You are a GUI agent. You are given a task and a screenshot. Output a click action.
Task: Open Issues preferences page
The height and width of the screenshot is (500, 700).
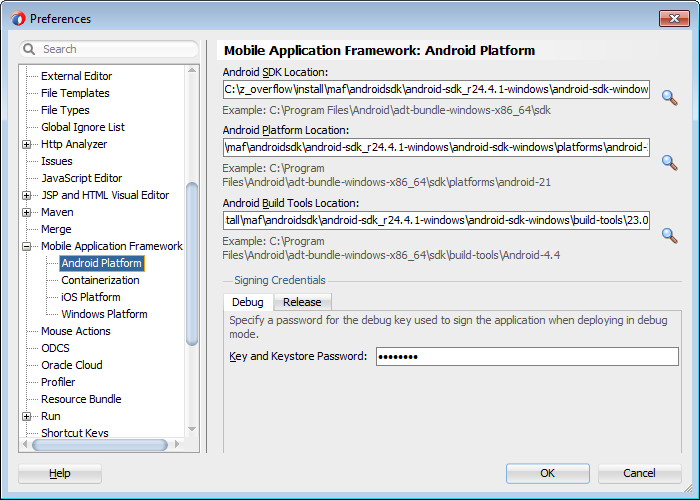coord(57,161)
